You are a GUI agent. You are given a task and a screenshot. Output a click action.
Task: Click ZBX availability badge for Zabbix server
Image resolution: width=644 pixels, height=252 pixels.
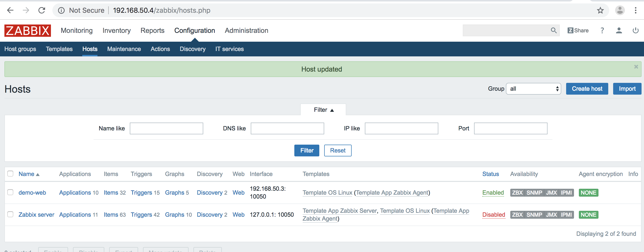click(517, 215)
